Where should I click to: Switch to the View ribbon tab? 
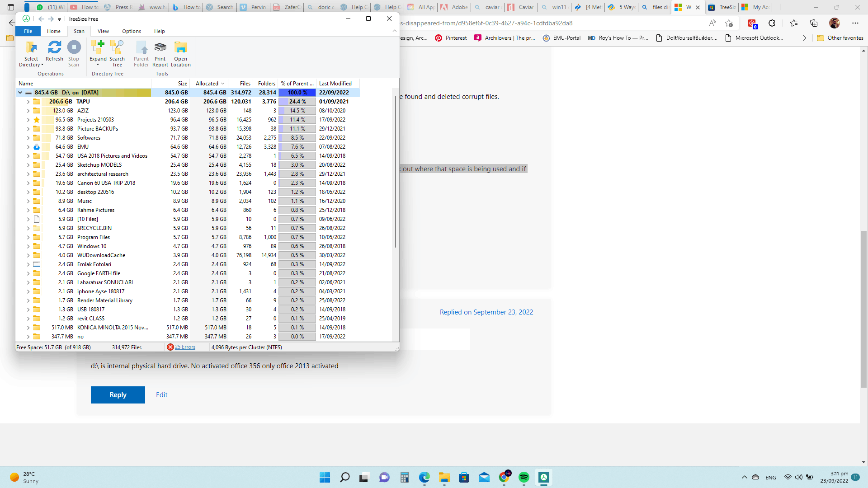pos(103,31)
